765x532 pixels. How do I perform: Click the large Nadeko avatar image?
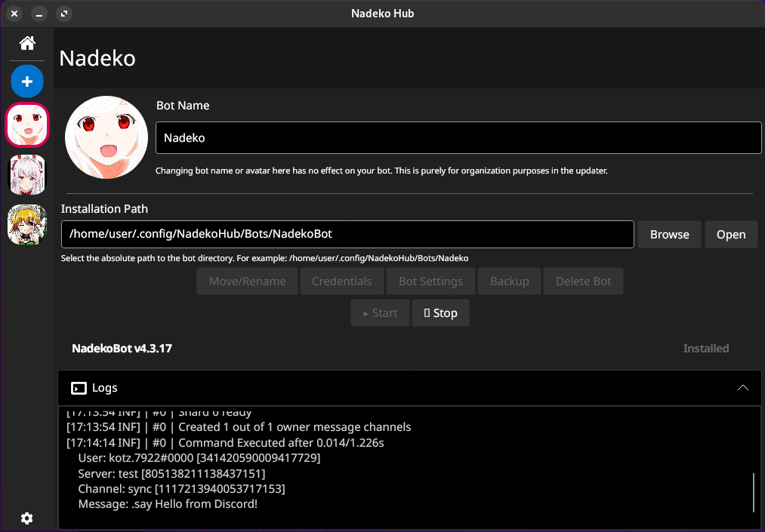(106, 137)
